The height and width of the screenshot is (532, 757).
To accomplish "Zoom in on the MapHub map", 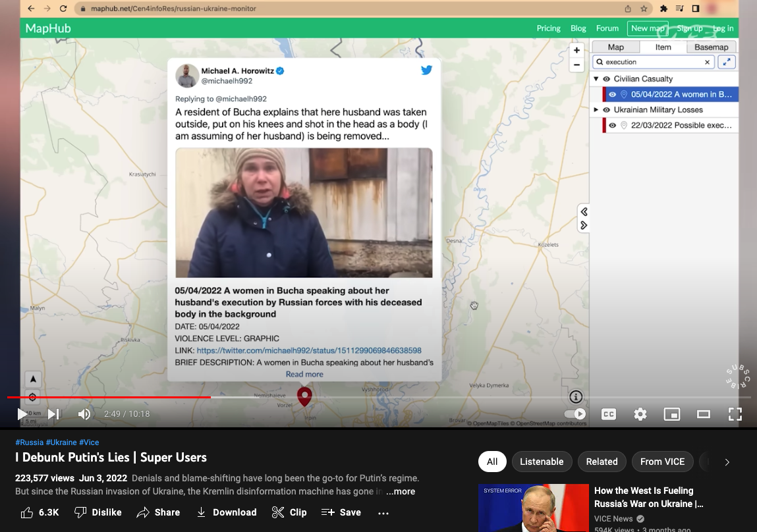I will point(576,50).
